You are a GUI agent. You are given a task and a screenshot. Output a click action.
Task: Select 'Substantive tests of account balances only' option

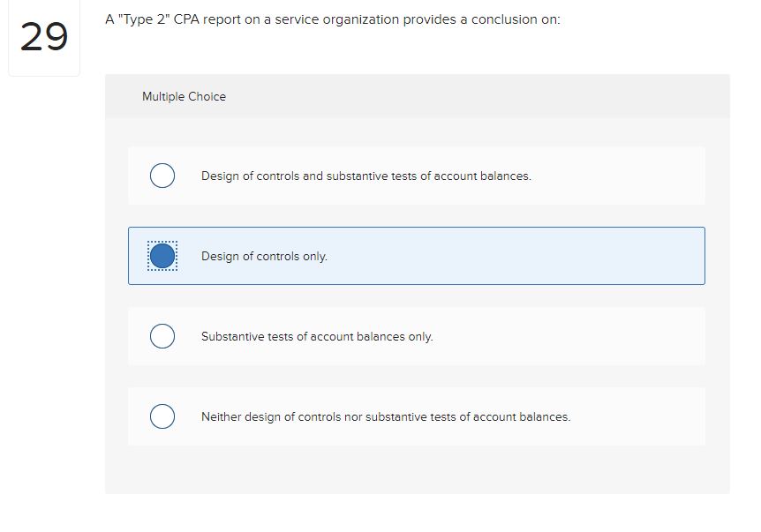(318, 336)
